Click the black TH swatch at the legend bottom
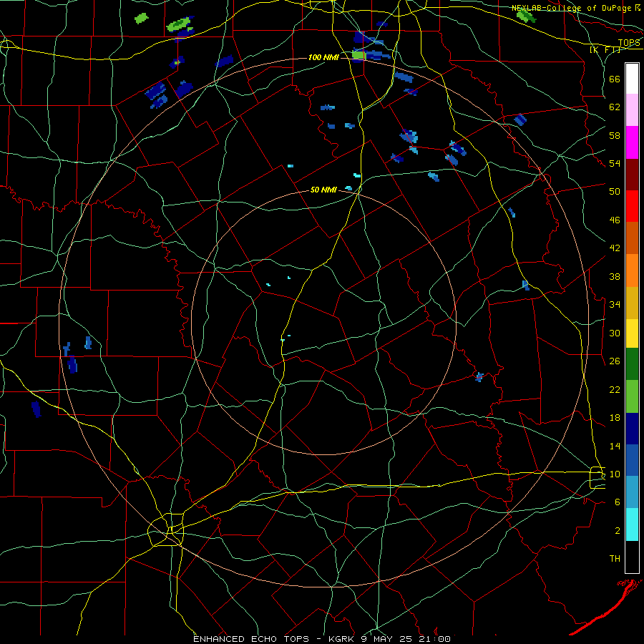This screenshot has height=644, width=644. (632, 557)
